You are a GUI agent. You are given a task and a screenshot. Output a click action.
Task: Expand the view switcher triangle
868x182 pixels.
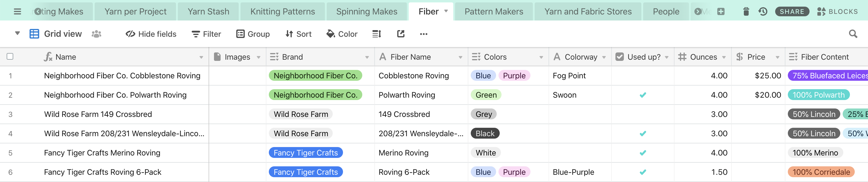click(x=17, y=33)
